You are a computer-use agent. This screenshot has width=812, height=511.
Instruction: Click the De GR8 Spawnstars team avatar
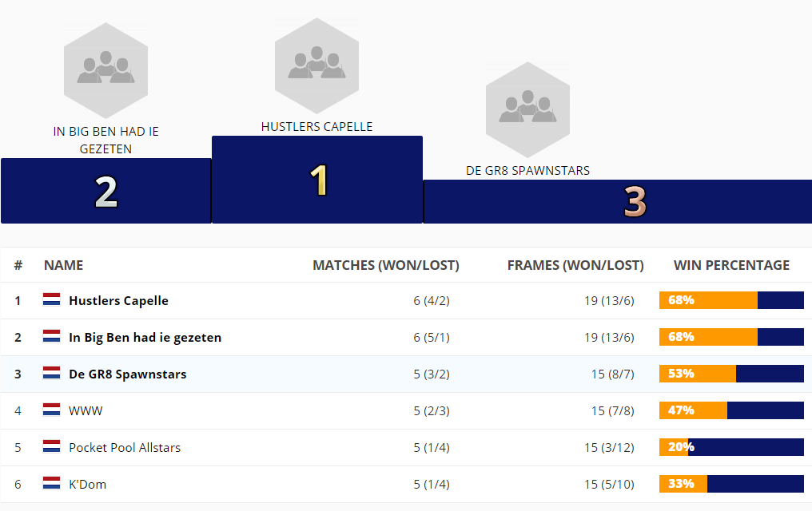pyautogui.click(x=527, y=109)
